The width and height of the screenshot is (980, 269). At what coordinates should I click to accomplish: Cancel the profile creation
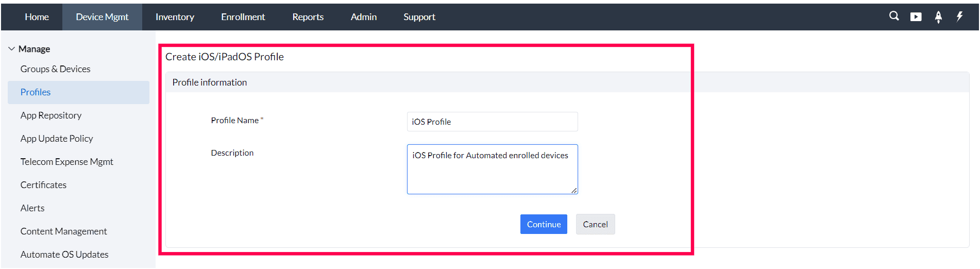[595, 224]
